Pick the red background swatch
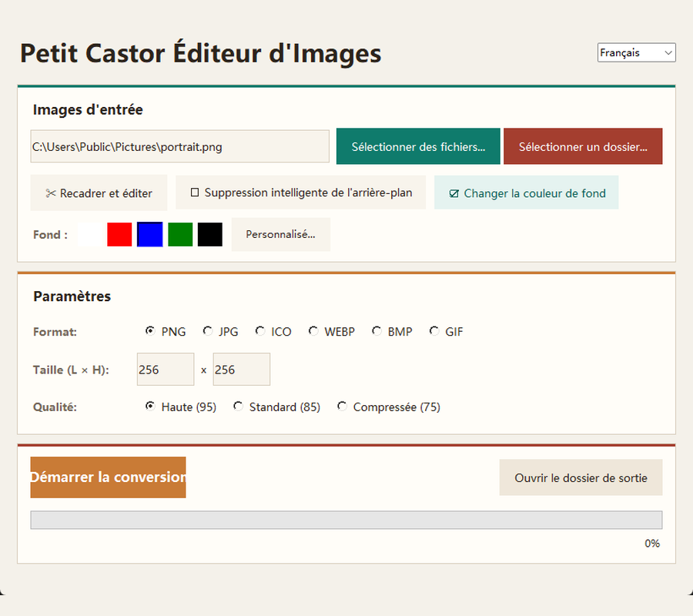Image resolution: width=693 pixels, height=616 pixels. (x=119, y=234)
